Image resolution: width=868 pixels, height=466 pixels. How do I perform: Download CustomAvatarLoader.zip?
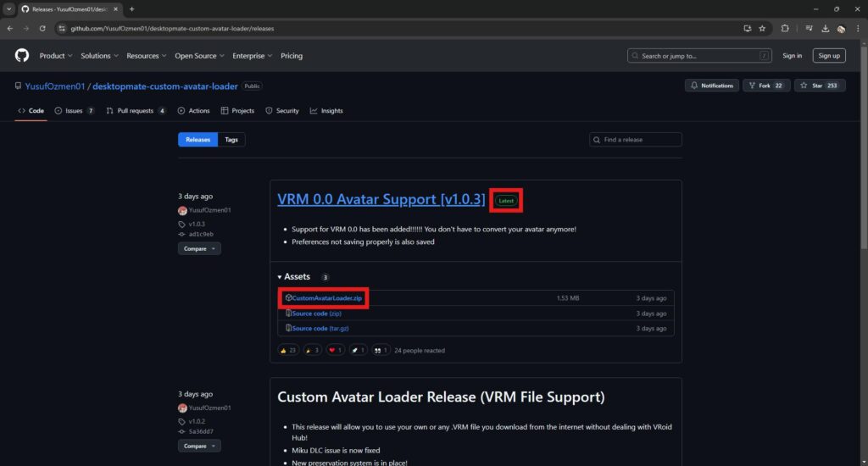tap(326, 298)
